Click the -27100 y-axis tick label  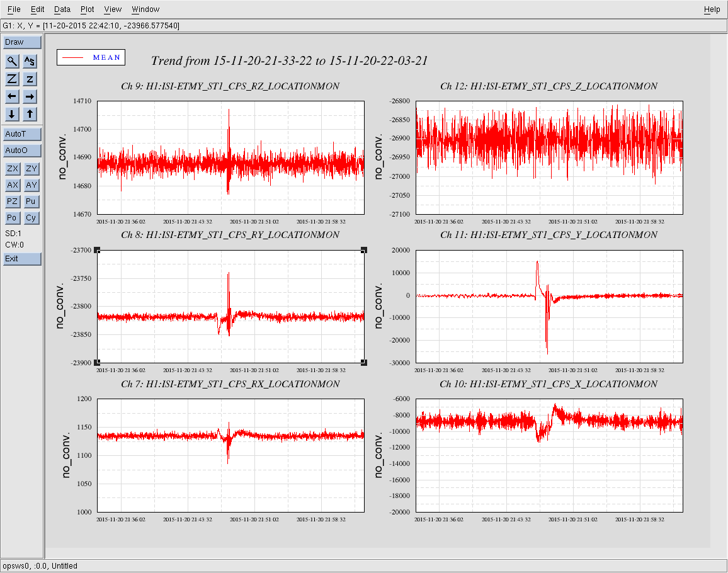400,214
